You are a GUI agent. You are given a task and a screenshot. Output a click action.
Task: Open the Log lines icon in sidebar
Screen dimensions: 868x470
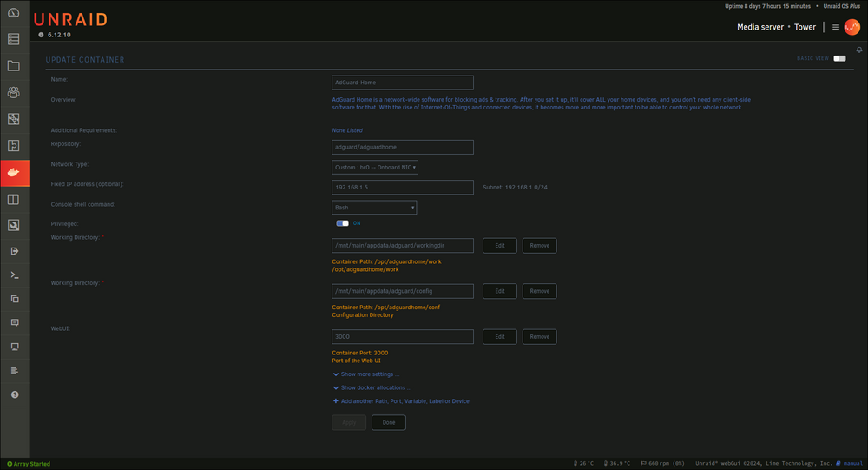coord(15,370)
